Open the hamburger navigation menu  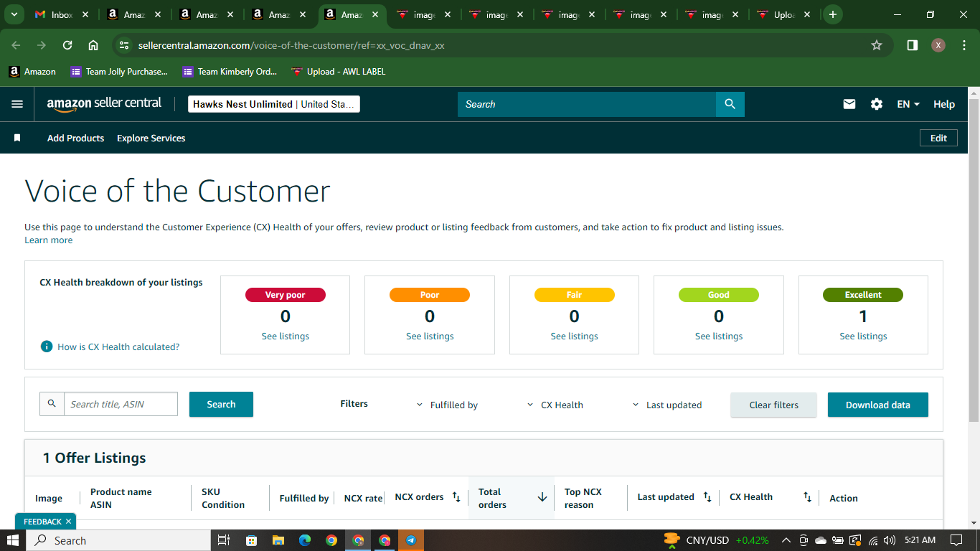point(17,104)
